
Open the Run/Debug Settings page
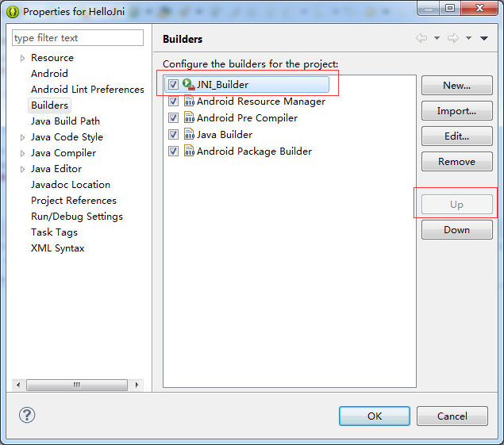77,217
